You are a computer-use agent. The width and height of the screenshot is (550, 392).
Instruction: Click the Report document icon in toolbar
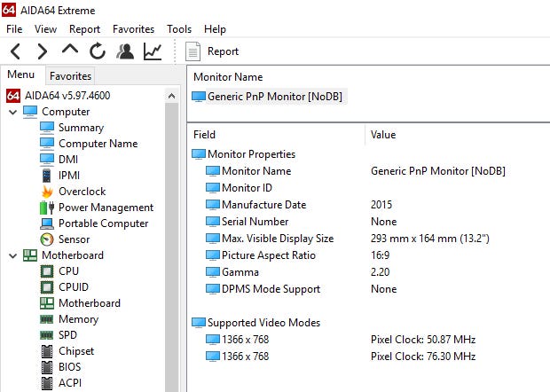point(192,51)
